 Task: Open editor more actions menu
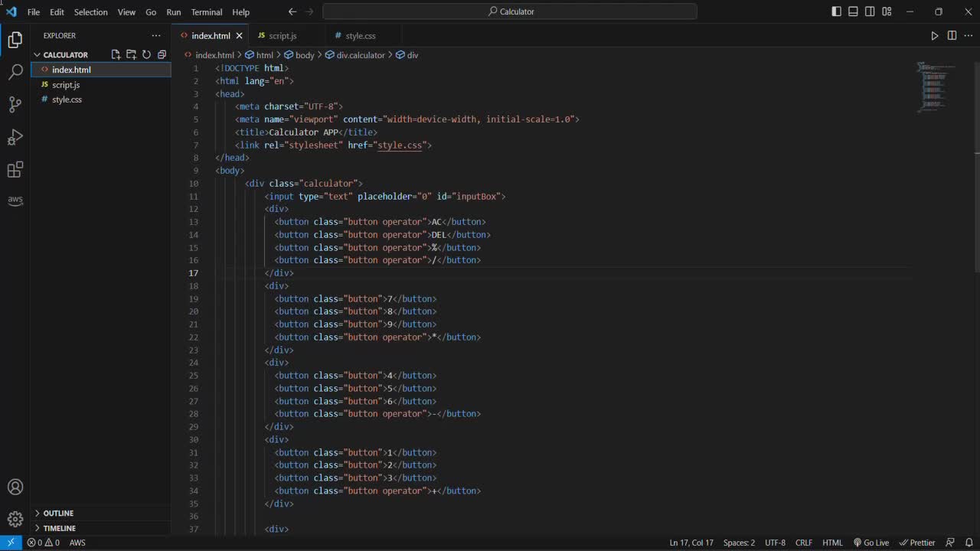pos(969,36)
